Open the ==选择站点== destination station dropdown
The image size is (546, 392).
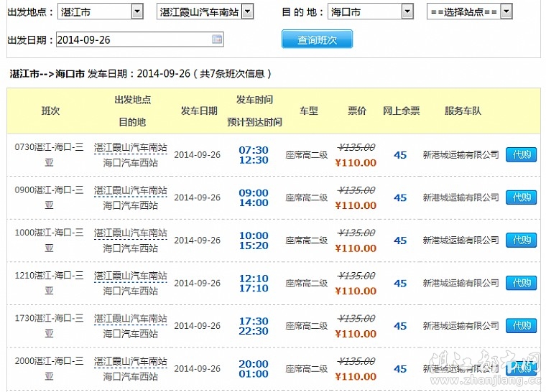click(506, 11)
